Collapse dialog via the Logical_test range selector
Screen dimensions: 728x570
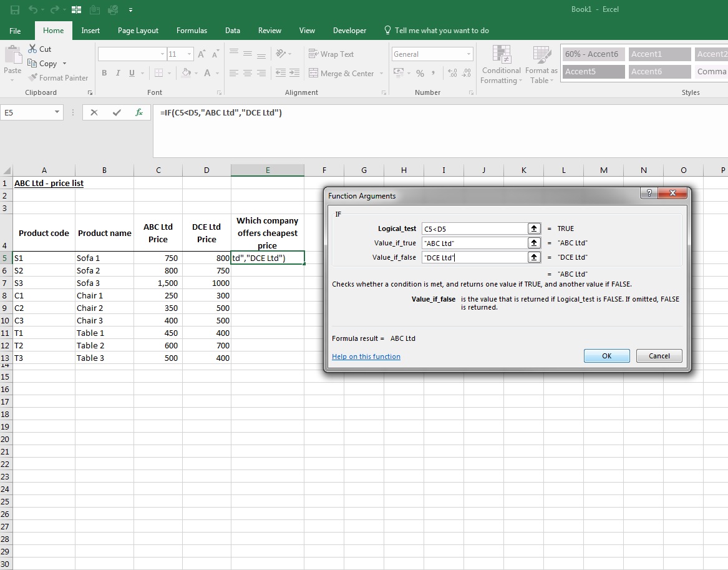coord(534,228)
